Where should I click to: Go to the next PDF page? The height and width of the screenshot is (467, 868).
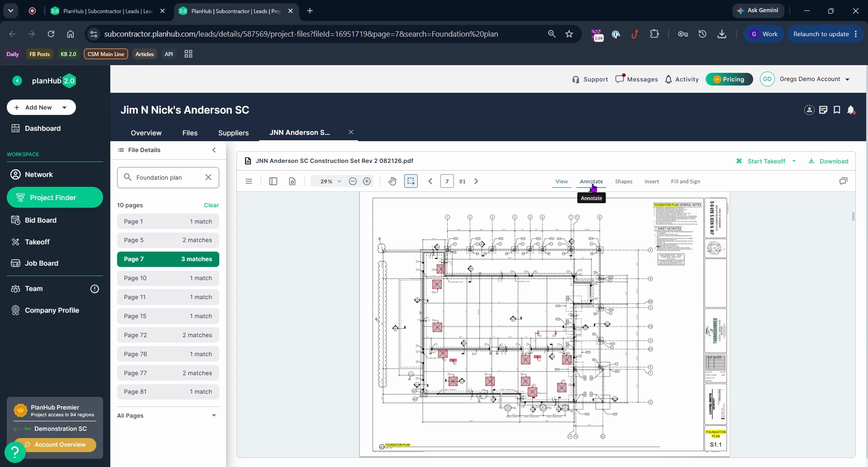[476, 181]
